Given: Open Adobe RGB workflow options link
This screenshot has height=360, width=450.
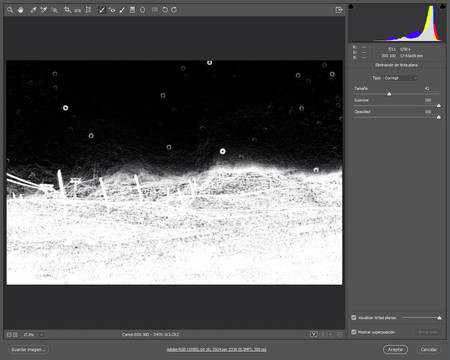Looking at the screenshot, I should [x=216, y=350].
